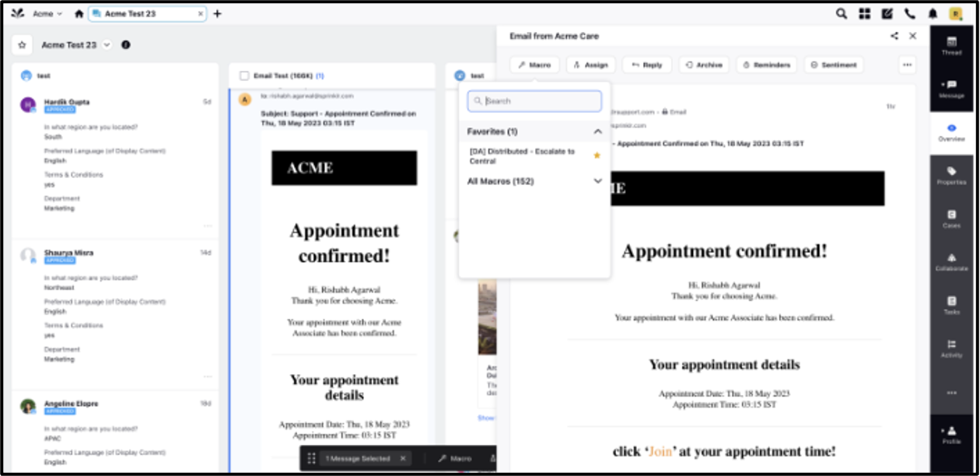This screenshot has width=980, height=476.
Task: Collapse the Favorites (1) section
Action: [x=597, y=131]
